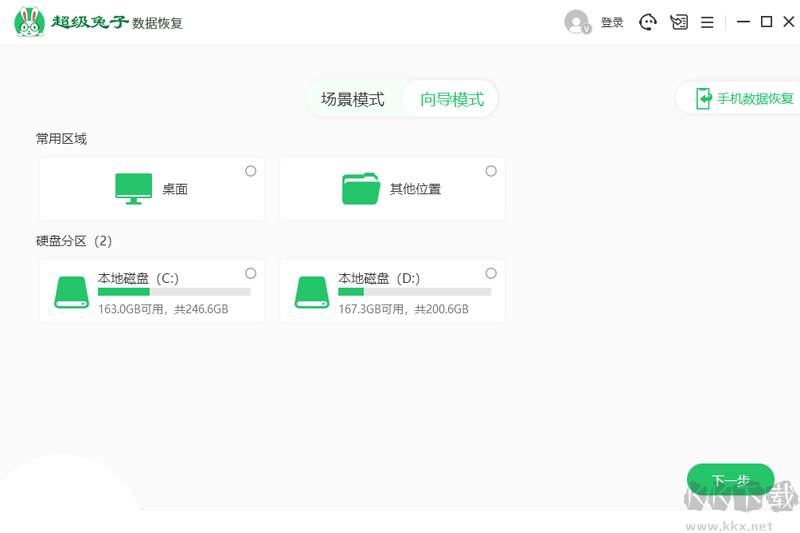Click the green desktop monitor icon
800x533 pixels.
134,188
